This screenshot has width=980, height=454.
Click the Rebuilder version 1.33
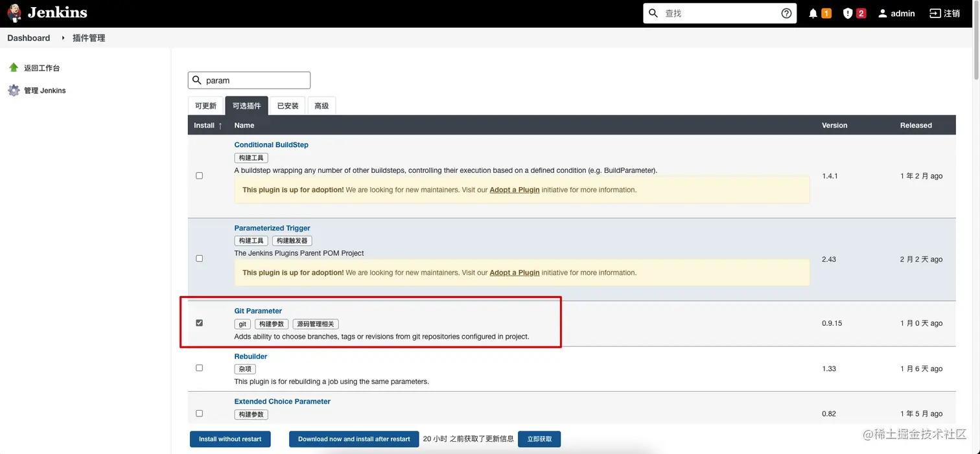click(829, 369)
